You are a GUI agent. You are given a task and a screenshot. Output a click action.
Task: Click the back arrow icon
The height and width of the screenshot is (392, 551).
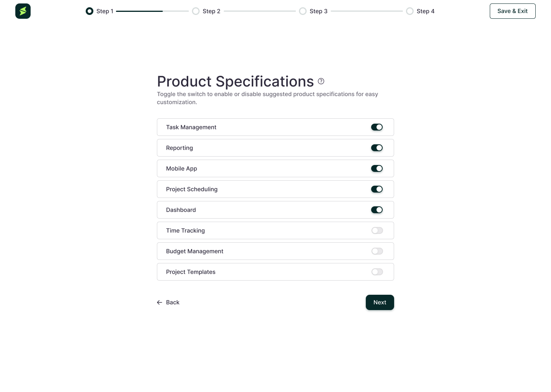tap(160, 302)
